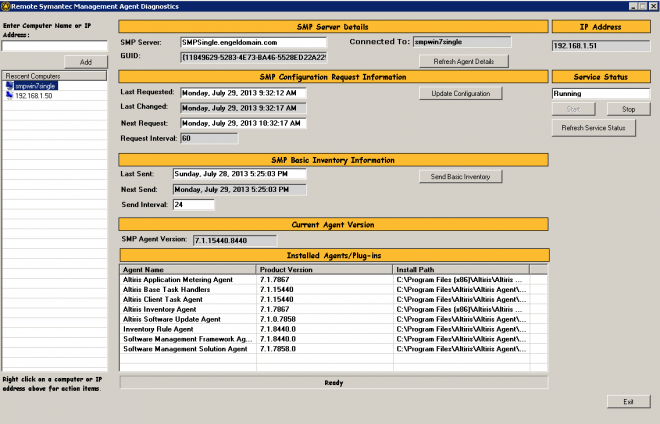Click the computer icon beside 192.168.1.50
Image resolution: width=660 pixels, height=424 pixels.
[x=9, y=96]
